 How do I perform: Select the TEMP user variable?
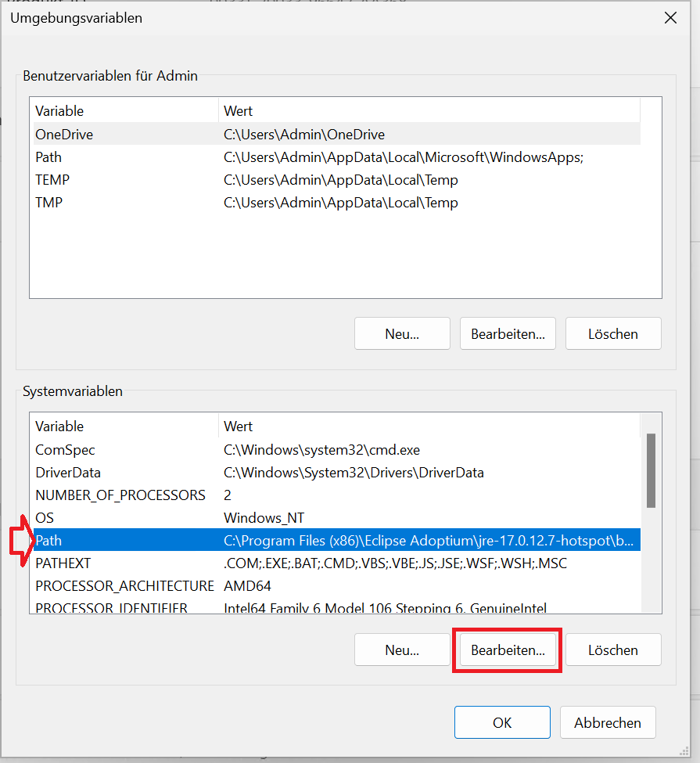pos(336,180)
